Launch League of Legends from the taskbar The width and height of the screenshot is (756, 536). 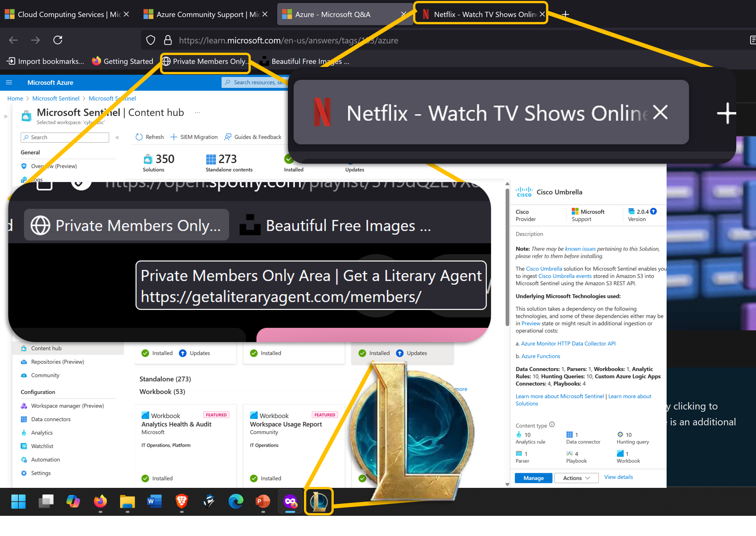(x=319, y=501)
